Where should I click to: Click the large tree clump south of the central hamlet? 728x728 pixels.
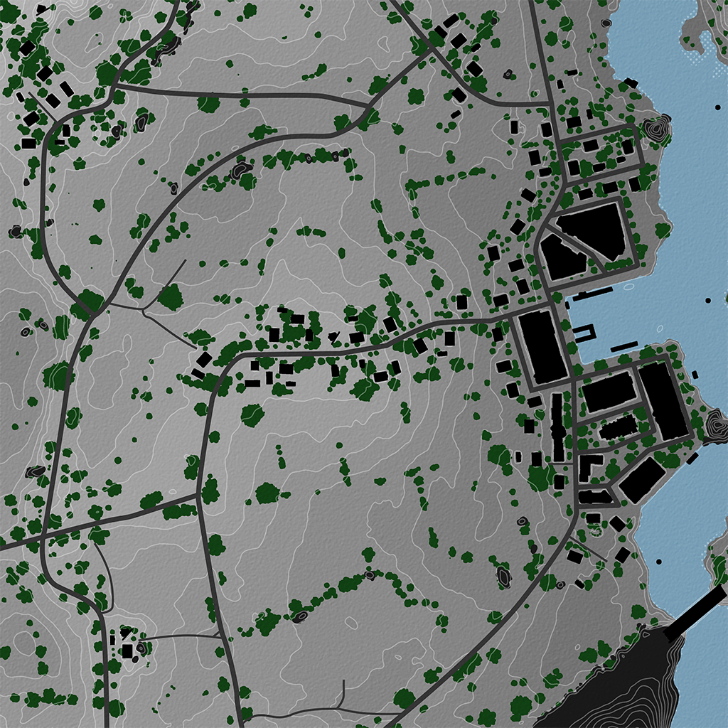252,414
